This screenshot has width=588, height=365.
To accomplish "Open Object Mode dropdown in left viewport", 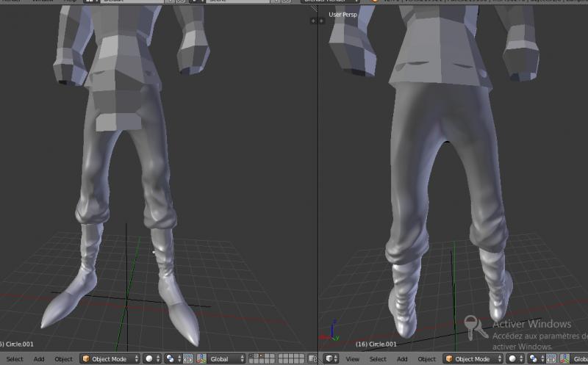I will pyautogui.click(x=110, y=359).
